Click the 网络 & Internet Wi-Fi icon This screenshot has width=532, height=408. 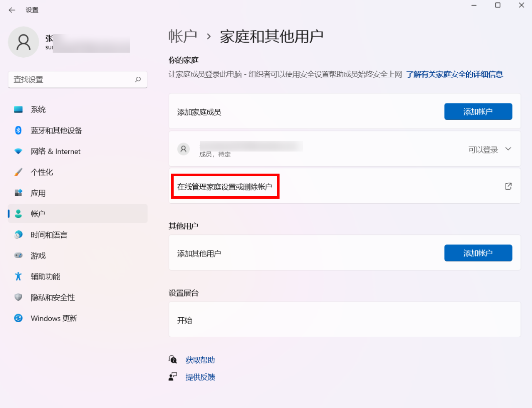tap(19, 152)
